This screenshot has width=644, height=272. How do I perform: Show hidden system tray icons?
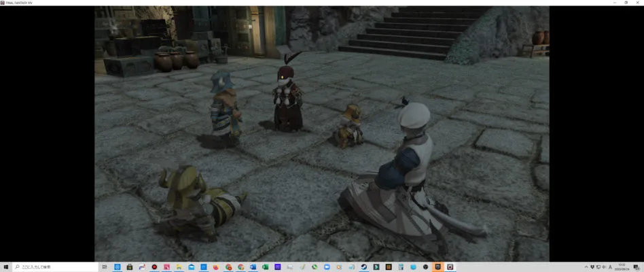tap(586, 267)
